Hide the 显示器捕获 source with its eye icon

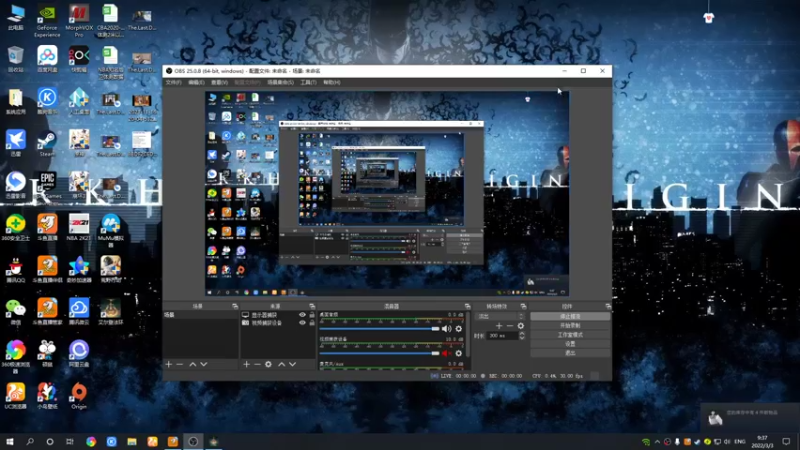[302, 315]
